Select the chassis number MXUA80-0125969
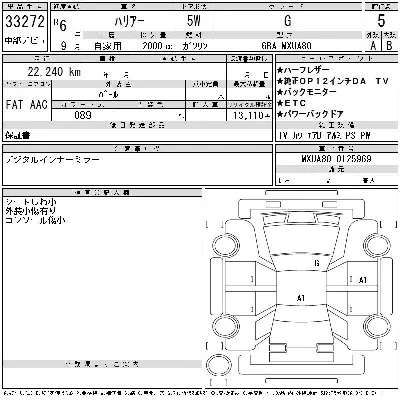This screenshot has width=400, height=400. click(x=336, y=159)
